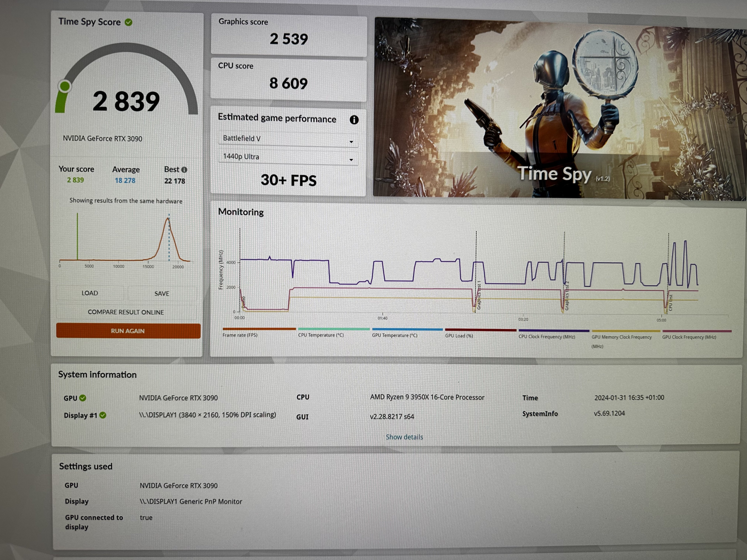The height and width of the screenshot is (560, 747).
Task: Click the CPU Clock Frequency legend item
Action: click(x=546, y=337)
